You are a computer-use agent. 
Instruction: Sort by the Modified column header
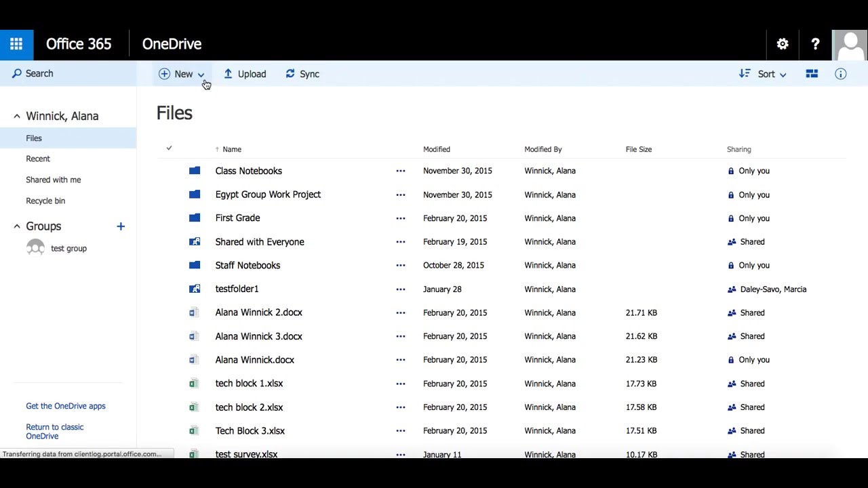click(437, 149)
